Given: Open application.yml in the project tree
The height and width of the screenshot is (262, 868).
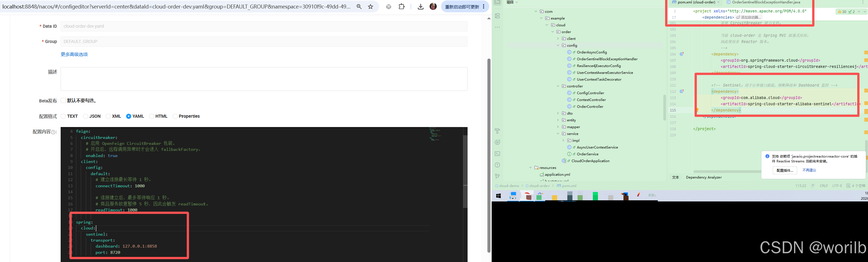Looking at the screenshot, I should [x=557, y=175].
